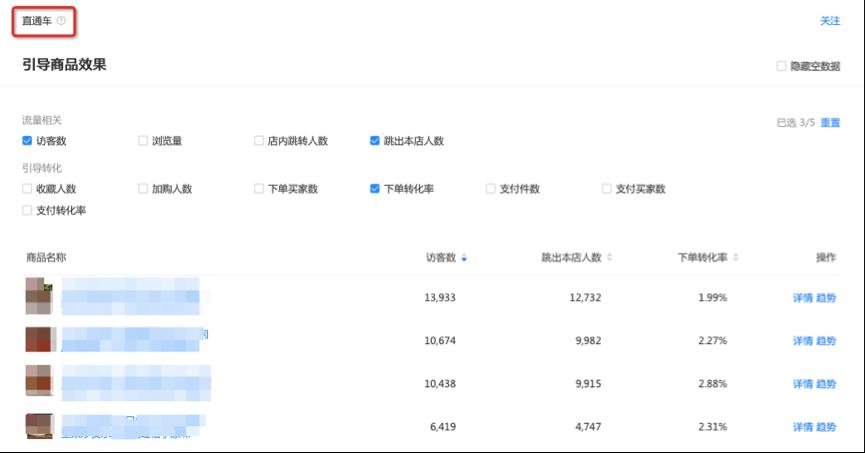Sort by 跳出本店人数 column arrow icon
Image resolution: width=865 pixels, height=453 pixels.
609,258
